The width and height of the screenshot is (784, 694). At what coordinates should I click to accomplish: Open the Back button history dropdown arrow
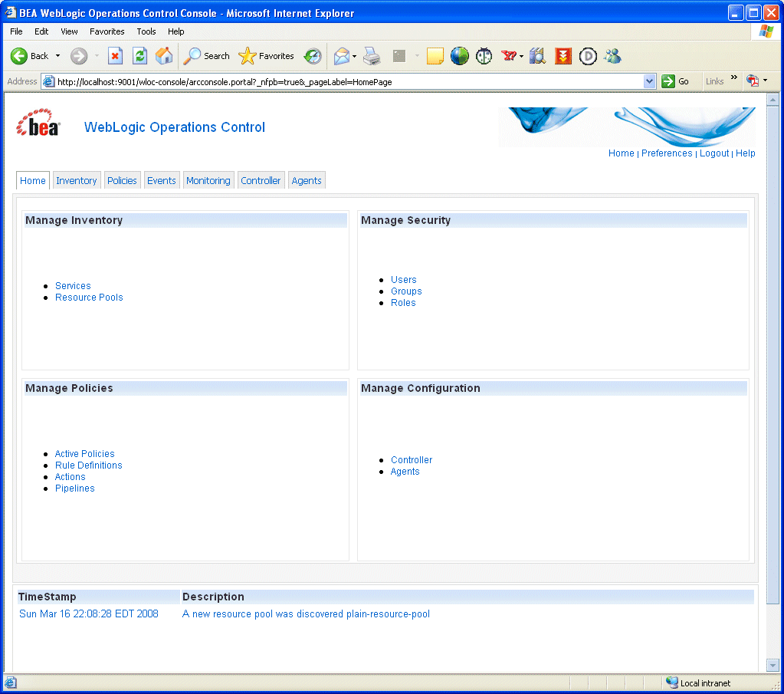click(58, 56)
